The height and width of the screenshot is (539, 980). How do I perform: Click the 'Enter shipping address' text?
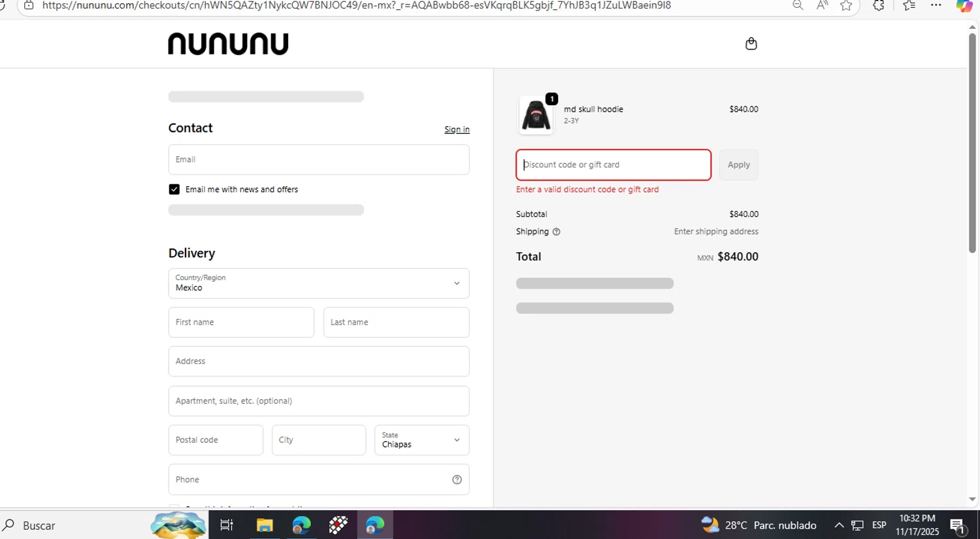point(716,232)
